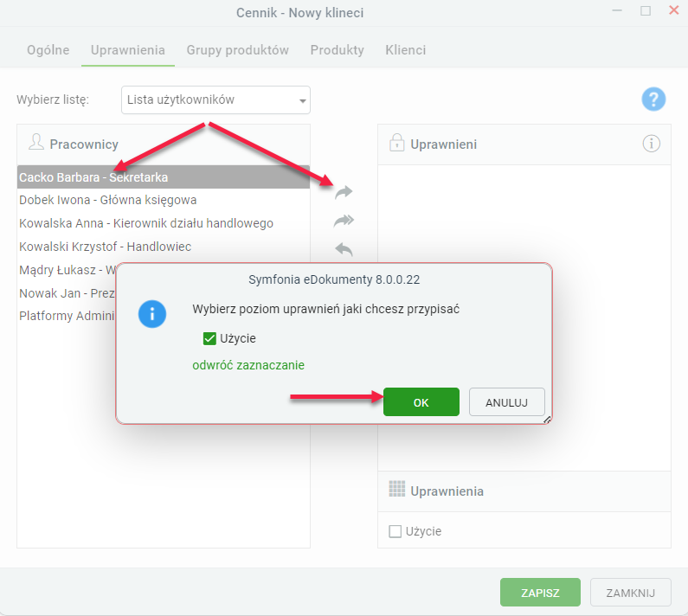Click odwróć zaznaczanie link
Viewport: 688px width, 616px height.
(x=248, y=365)
